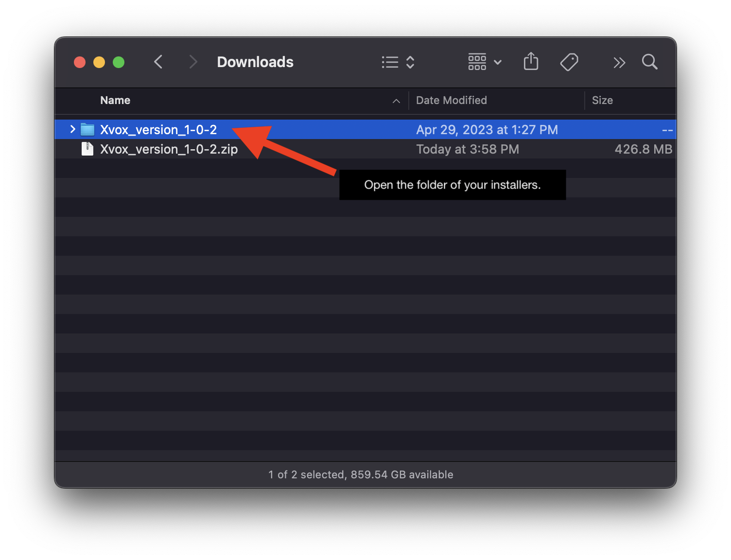Toggle the sort direction caret in Name column
Image resolution: width=731 pixels, height=560 pixels.
[396, 101]
